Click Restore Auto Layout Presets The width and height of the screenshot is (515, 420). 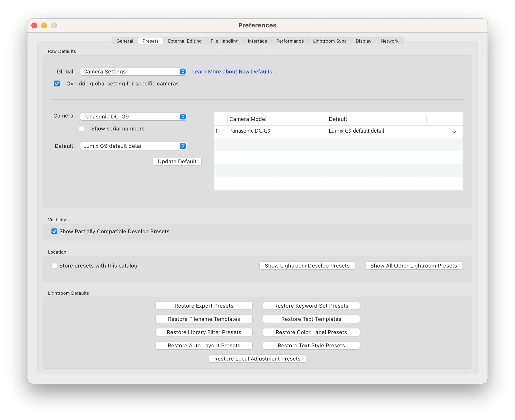(204, 345)
